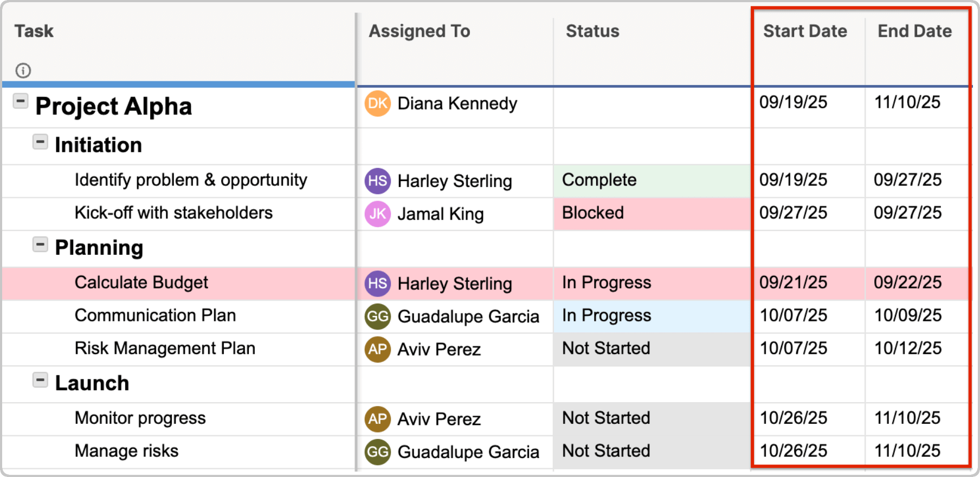This screenshot has width=980, height=477.
Task: Open the Risk Management Plan task
Action: pos(165,349)
